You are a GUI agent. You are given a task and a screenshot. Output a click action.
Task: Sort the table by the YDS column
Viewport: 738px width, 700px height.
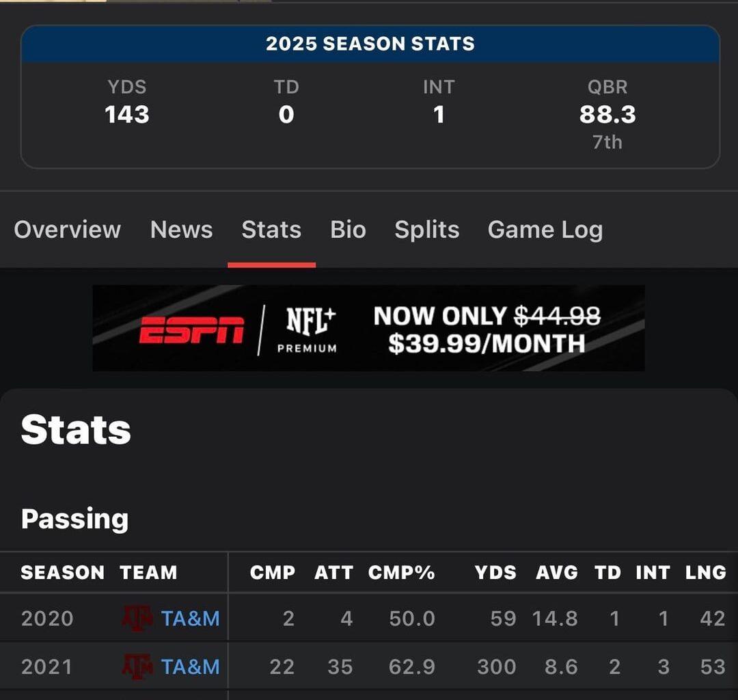coord(497,573)
